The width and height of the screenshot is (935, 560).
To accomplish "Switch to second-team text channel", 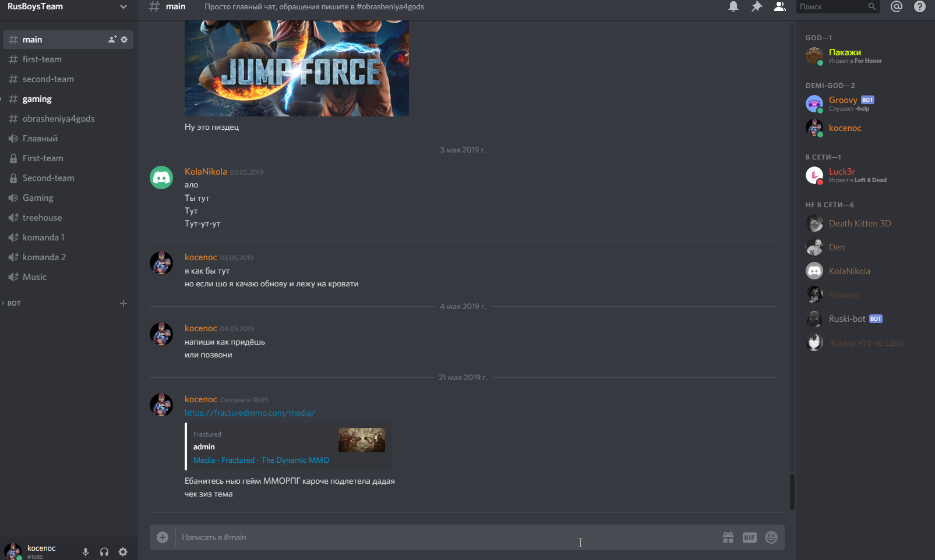I will coord(68,79).
